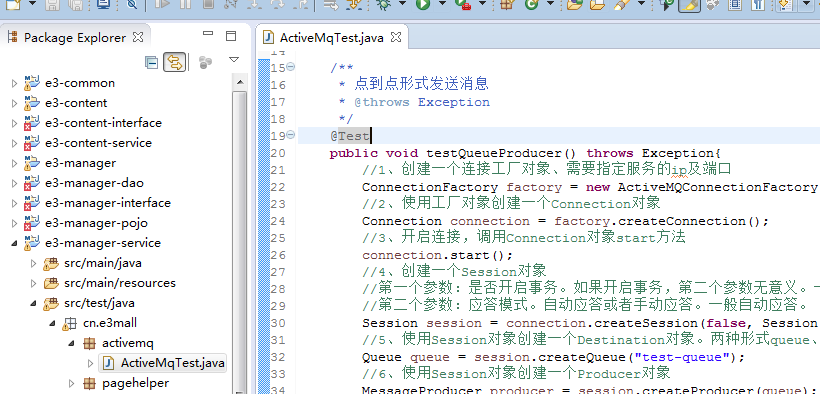Click Package Explorer vertical scrollbar thumb

[240, 242]
